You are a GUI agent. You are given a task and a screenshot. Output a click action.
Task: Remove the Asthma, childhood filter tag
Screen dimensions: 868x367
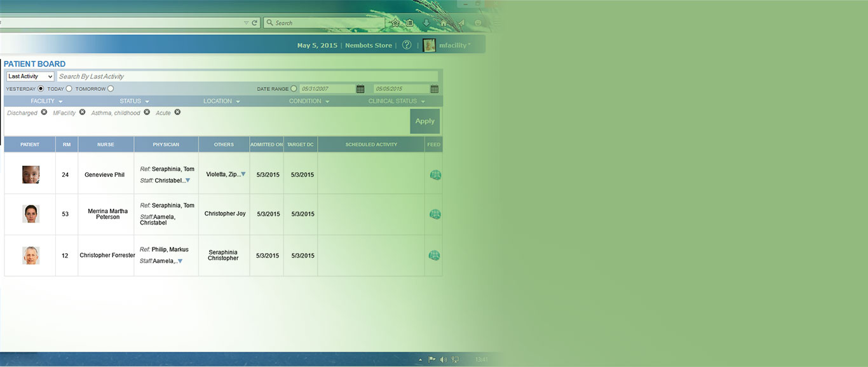point(147,113)
